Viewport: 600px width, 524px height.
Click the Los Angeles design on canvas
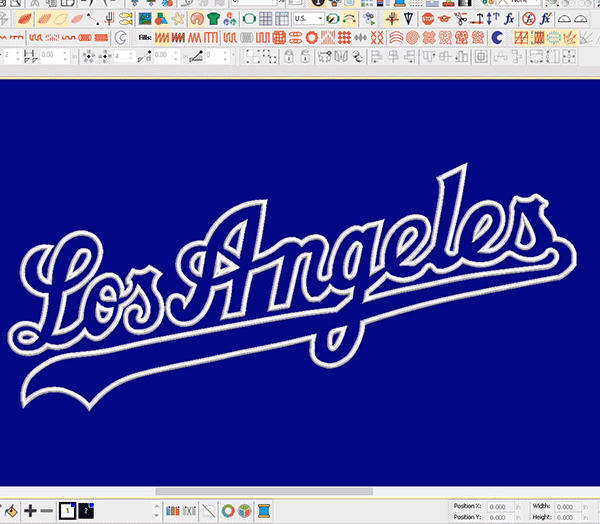(x=292, y=287)
